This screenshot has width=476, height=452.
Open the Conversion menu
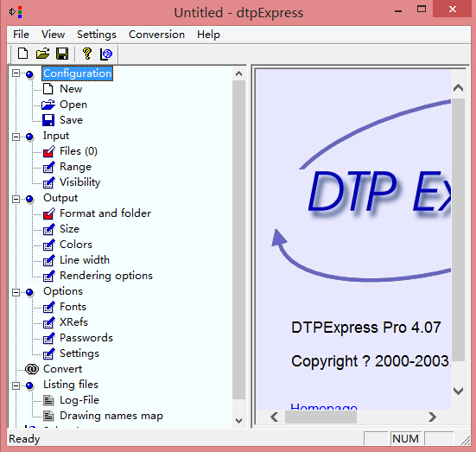(x=156, y=35)
